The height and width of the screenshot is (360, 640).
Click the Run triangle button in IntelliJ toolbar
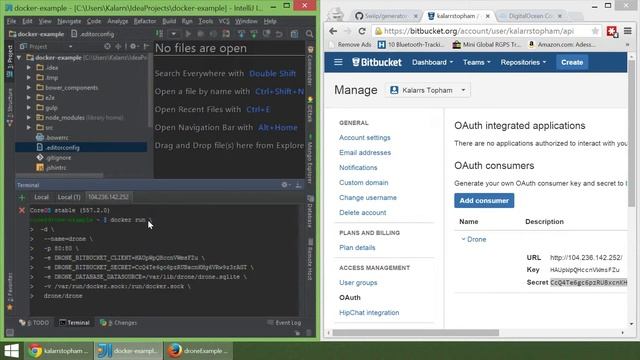188,34
